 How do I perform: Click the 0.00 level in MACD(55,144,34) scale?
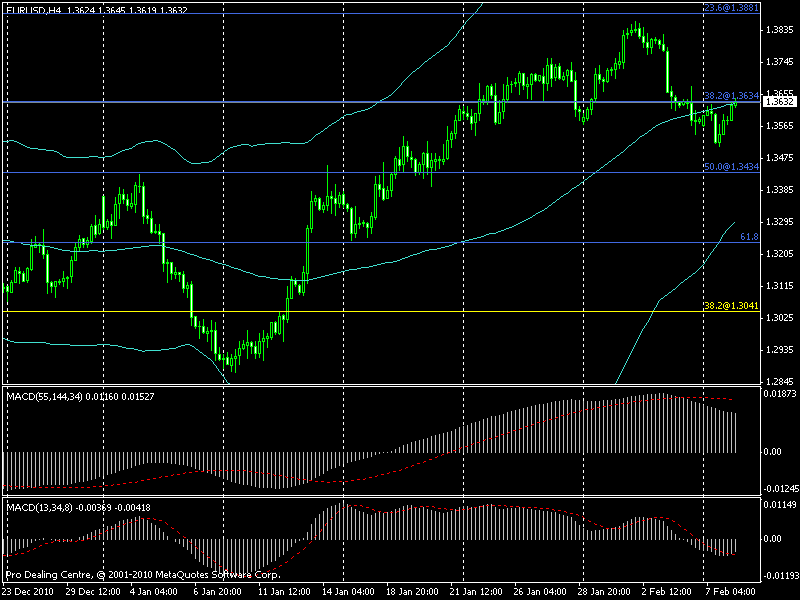(773, 452)
